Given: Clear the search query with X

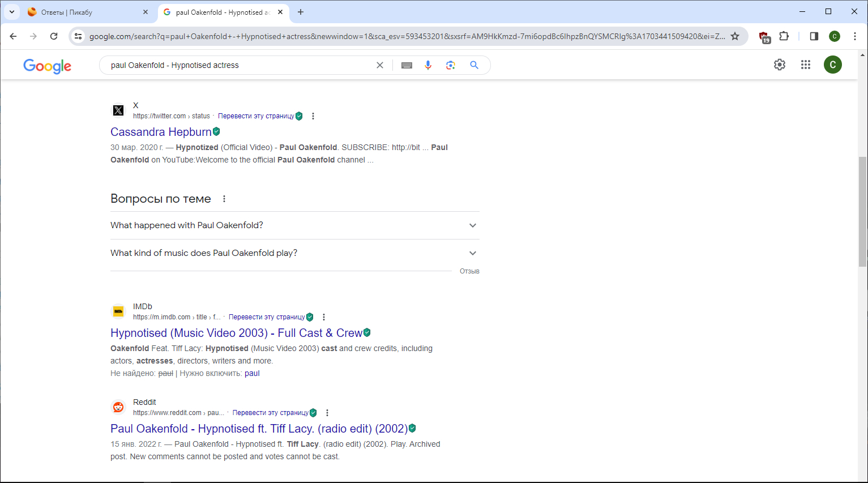Looking at the screenshot, I should pyautogui.click(x=380, y=65).
